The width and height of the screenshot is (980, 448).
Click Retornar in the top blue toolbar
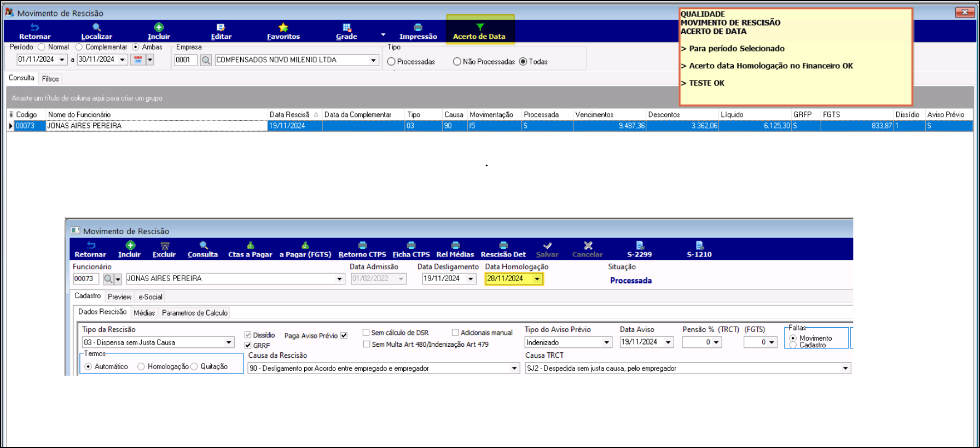[x=34, y=32]
